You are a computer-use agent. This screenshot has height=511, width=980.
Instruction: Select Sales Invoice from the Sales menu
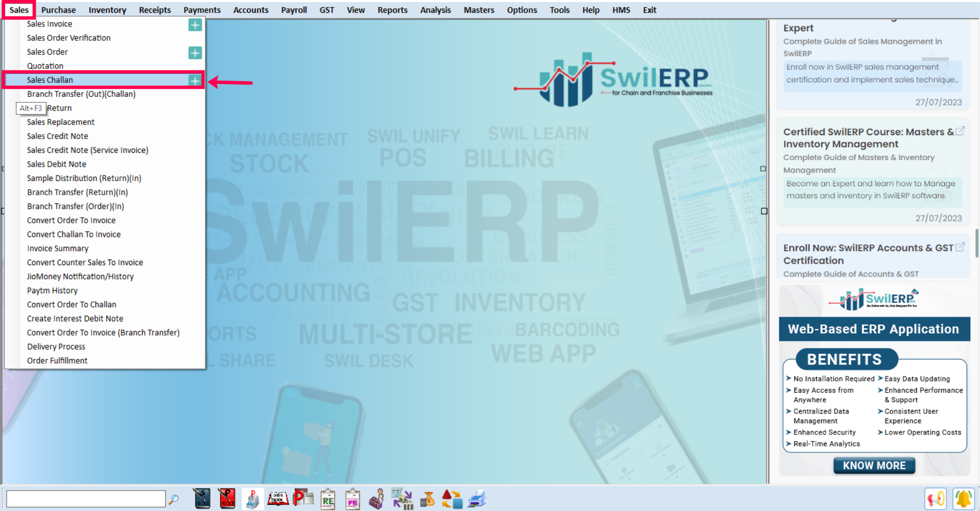click(105, 24)
